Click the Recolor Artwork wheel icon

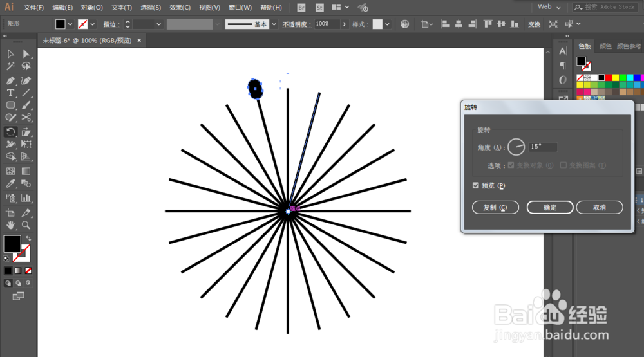pos(404,24)
